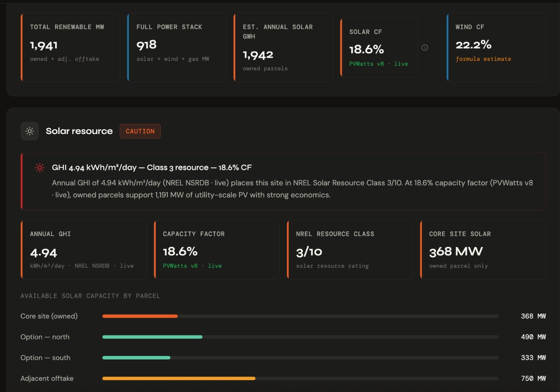Screen dimensions: 560x392
Task: Click the CAUTION badge
Action: click(140, 131)
